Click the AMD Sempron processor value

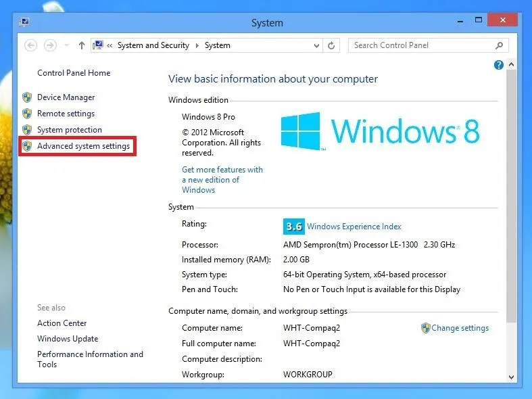point(369,245)
